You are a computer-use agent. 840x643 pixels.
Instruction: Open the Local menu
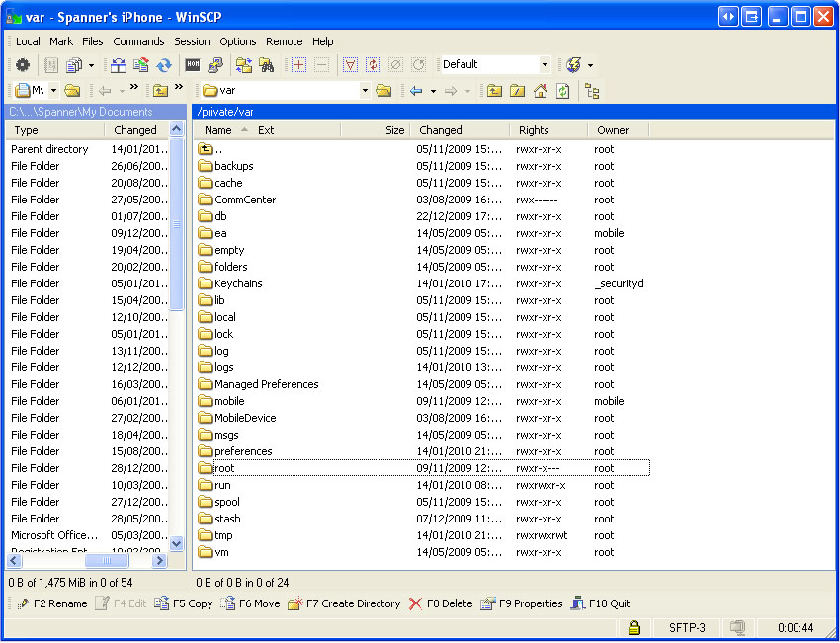[x=28, y=41]
